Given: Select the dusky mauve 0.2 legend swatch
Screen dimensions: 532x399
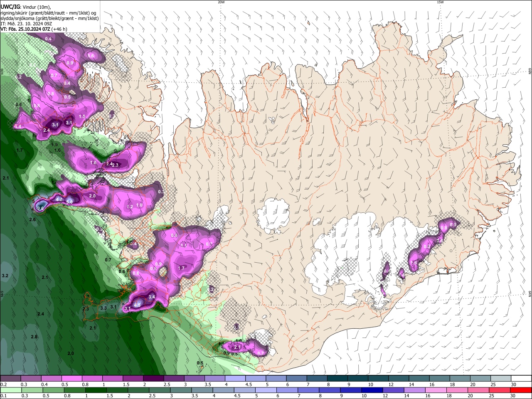Looking at the screenshot, I should coord(10,378).
